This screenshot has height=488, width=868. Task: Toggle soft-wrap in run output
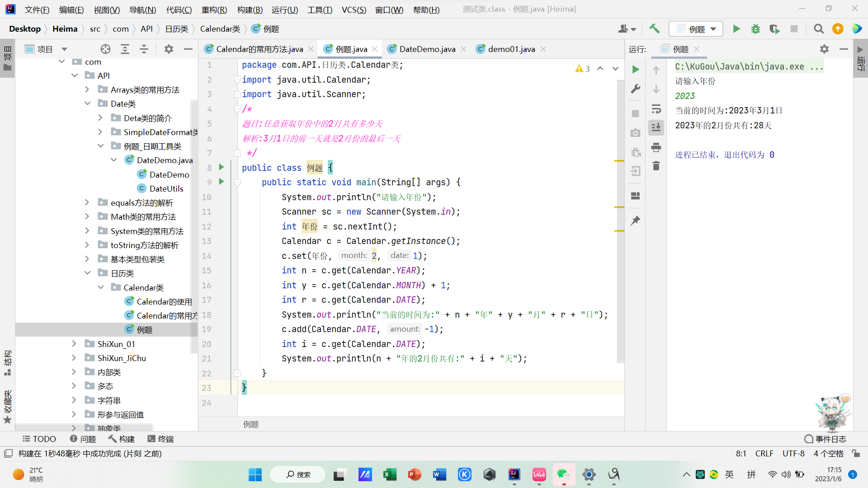click(x=656, y=109)
